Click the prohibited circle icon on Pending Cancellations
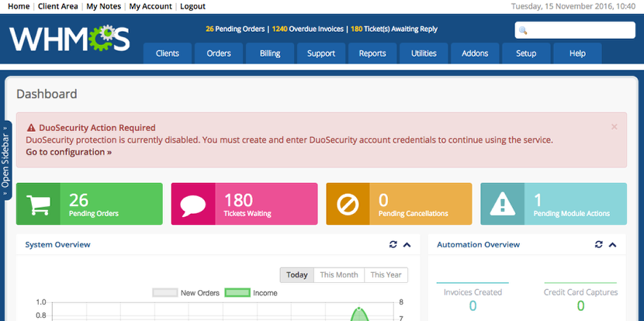Image resolution: width=644 pixels, height=321 pixels. tap(348, 204)
